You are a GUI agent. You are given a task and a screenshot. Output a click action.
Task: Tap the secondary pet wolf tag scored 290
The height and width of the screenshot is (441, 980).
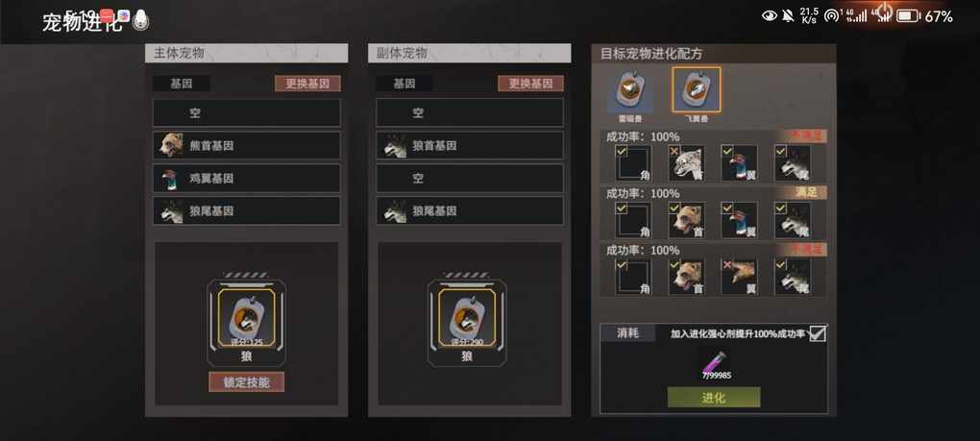467,318
